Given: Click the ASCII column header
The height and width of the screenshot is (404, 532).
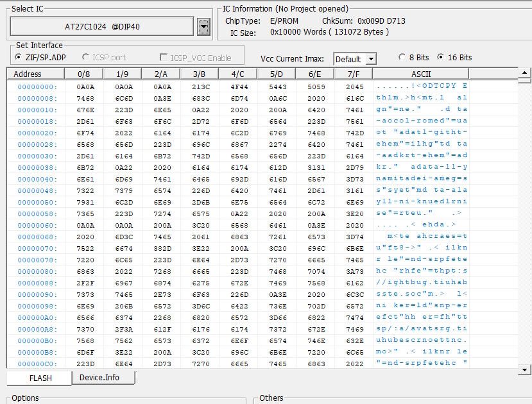Looking at the screenshot, I should 421,74.
